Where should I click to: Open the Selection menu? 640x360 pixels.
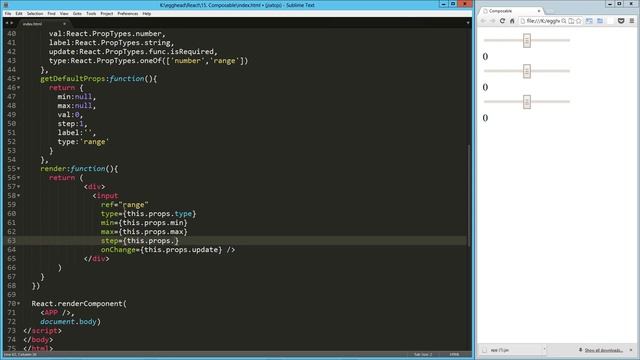click(35, 13)
